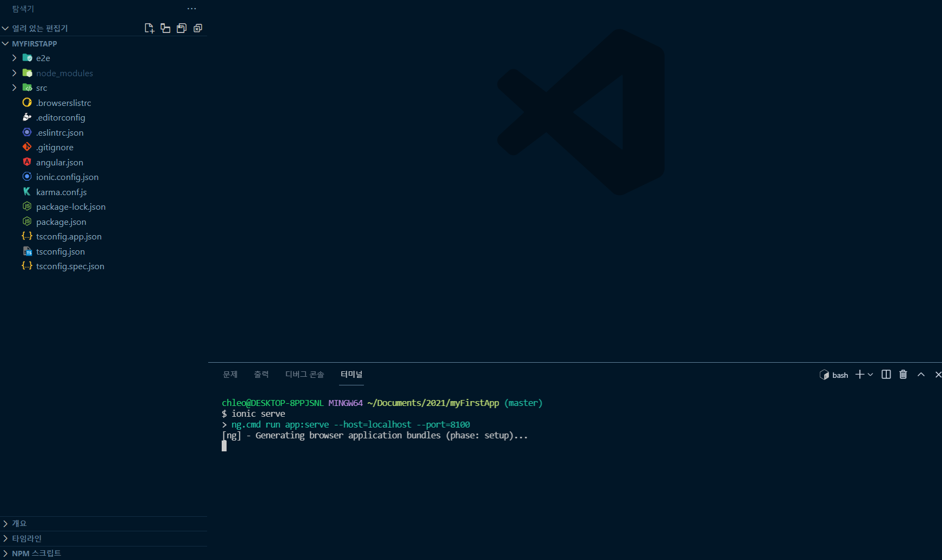Click the Save All icon in open editors
This screenshot has width=942, height=560.
182,28
